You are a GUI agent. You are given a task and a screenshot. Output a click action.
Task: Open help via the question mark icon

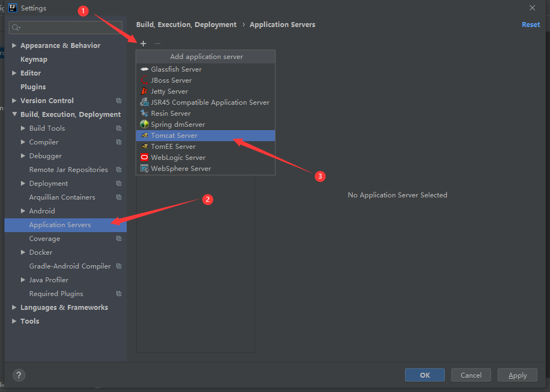point(19,375)
